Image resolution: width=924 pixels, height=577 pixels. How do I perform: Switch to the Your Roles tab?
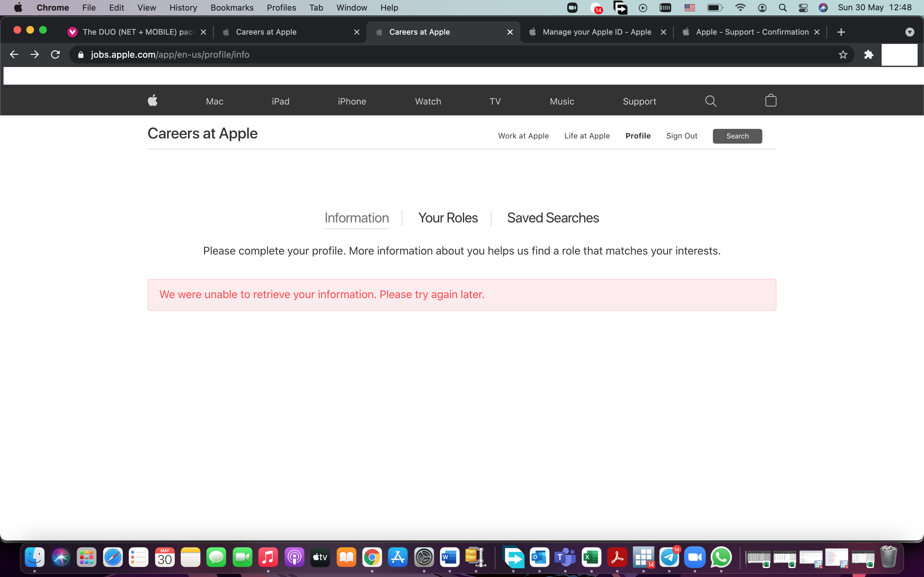coord(448,218)
